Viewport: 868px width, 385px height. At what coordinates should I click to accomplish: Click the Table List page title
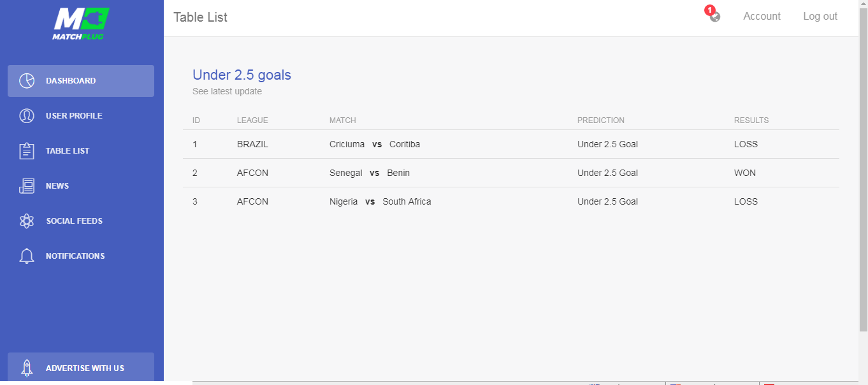[200, 17]
